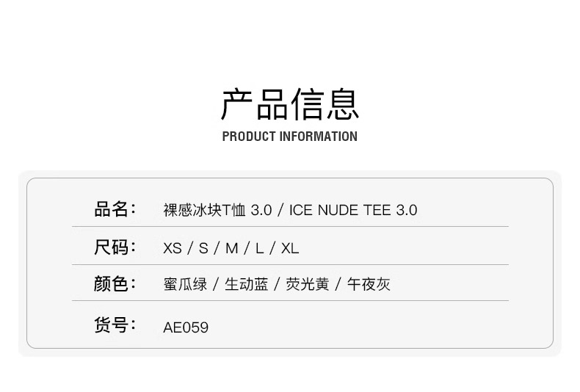This screenshot has width=580, height=392.
Task: Click the 颜色 row label
Action: (x=115, y=284)
